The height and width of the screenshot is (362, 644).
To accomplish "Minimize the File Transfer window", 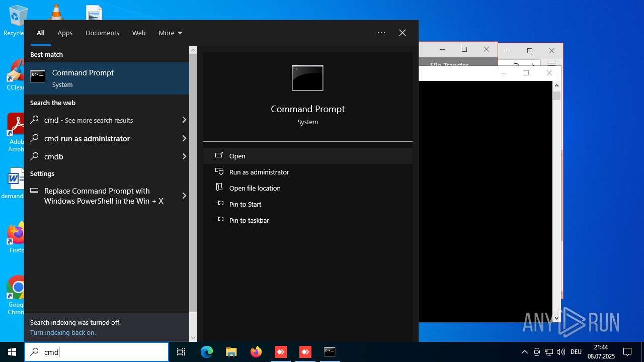I will (x=442, y=49).
